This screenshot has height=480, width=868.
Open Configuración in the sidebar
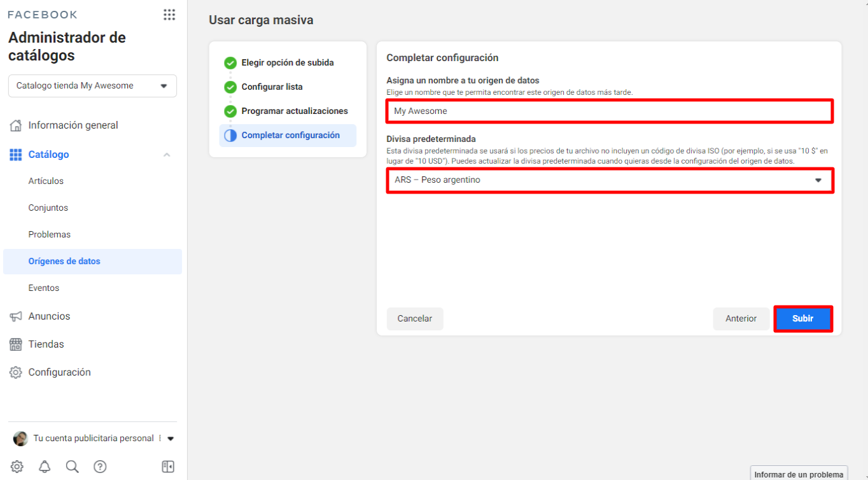59,372
